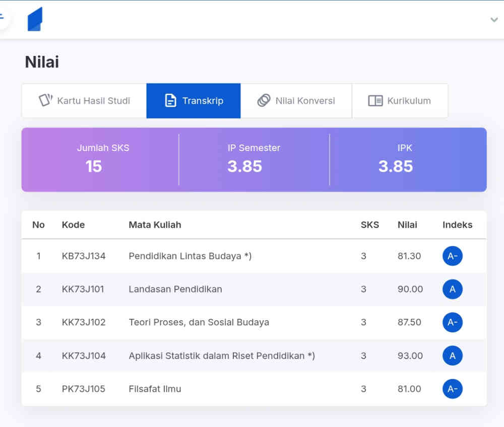Click the IPK 3.85 summary panel
This screenshot has width=504, height=427.
pos(396,159)
